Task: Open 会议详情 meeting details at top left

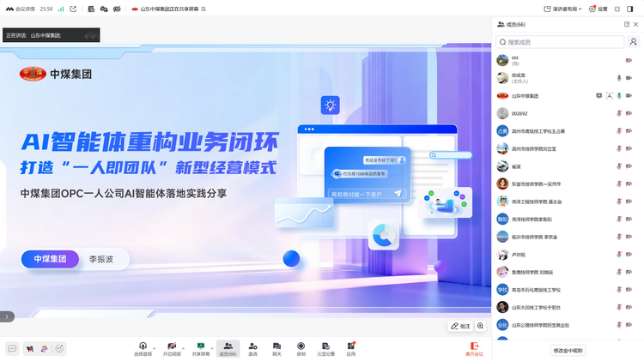Action: pos(21,9)
